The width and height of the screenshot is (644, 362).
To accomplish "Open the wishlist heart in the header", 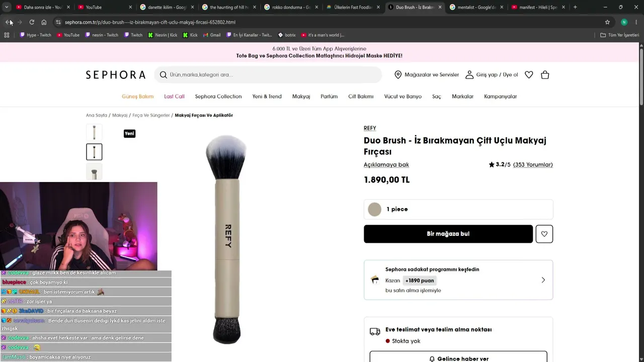I will (529, 75).
